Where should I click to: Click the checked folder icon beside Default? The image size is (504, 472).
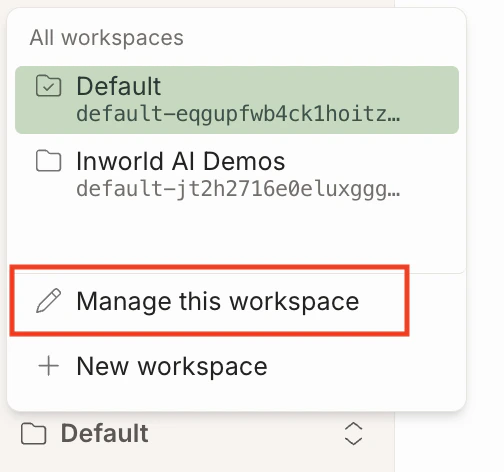point(49,86)
